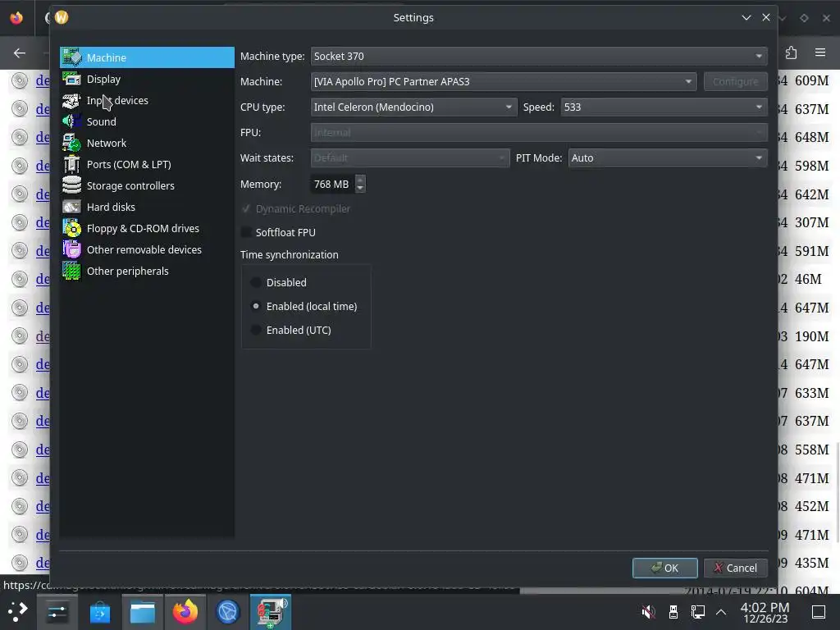The height and width of the screenshot is (630, 840).
Task: Switch to Firefox in the taskbar
Action: [x=185, y=612]
